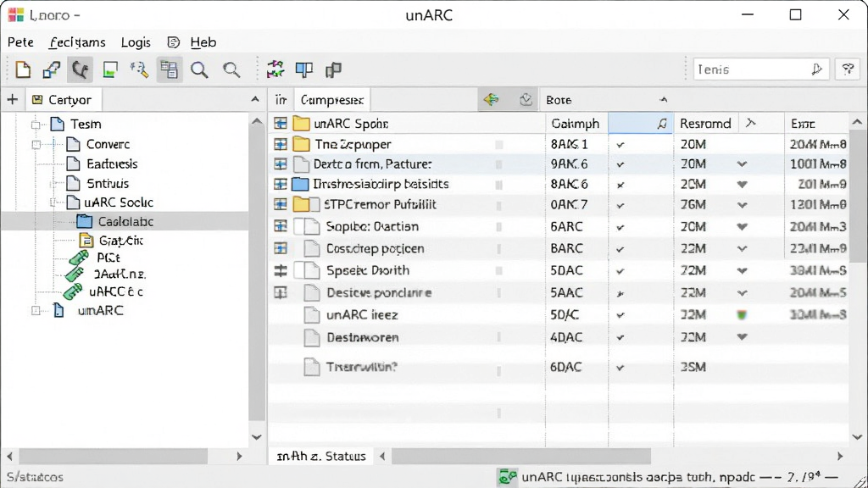Toggle the checkmark in the Tne Zepunper row
Screen dimensions: 868x488
coord(620,145)
